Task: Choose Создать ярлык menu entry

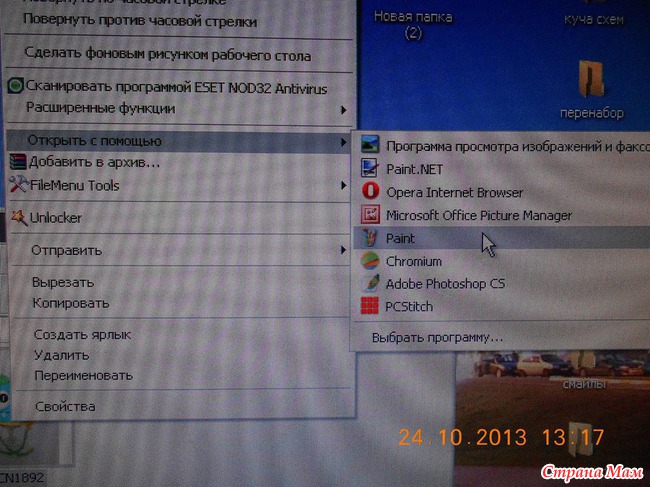Action: coord(82,335)
